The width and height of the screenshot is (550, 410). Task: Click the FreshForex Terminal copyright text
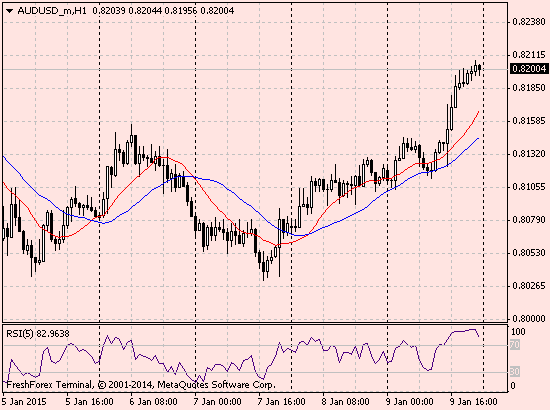tap(141, 385)
